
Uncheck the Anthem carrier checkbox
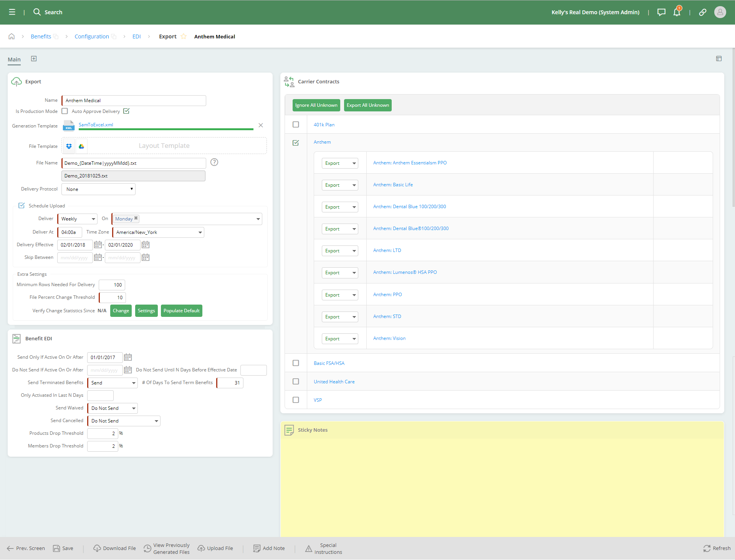pos(296,142)
